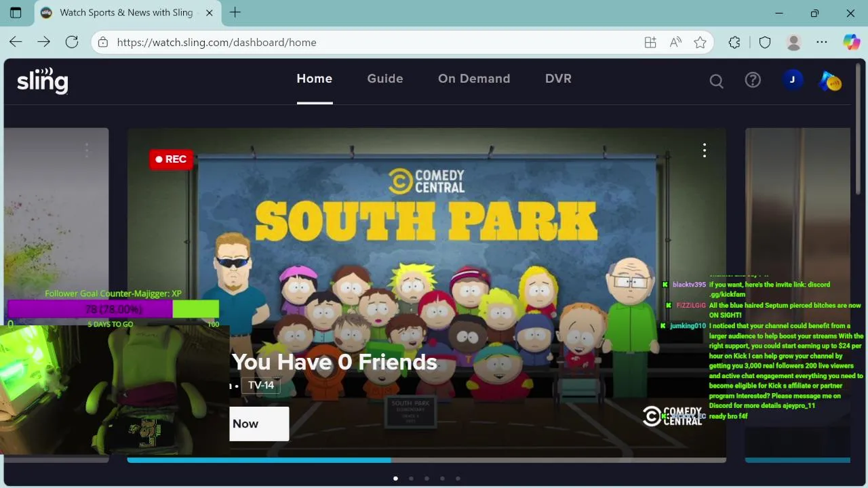Click the address bar URL
The width and height of the screenshot is (868, 488).
(x=216, y=42)
